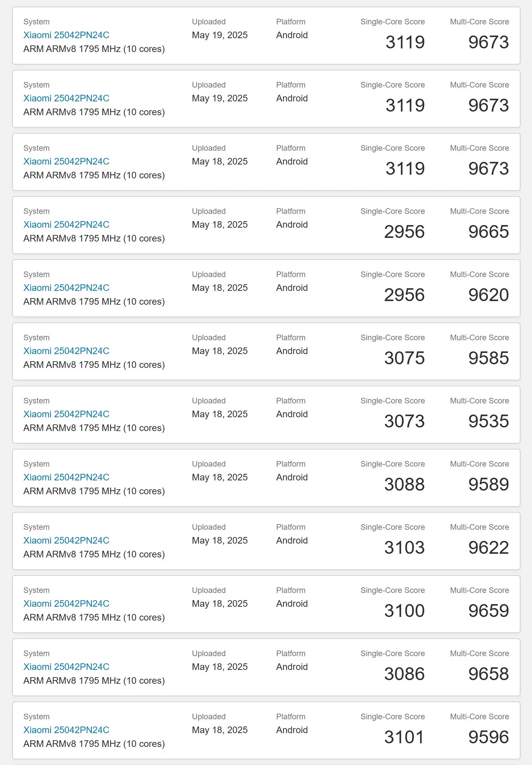Viewport: 532px width, 765px height.
Task: Click the single-core score 2956 beside 9665
Action: pos(404,232)
